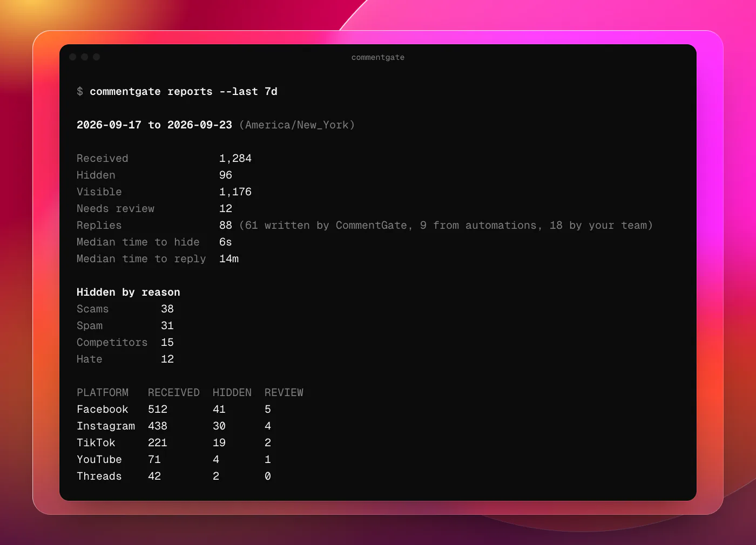Click Facebook received value 512
The height and width of the screenshot is (545, 756).
click(158, 410)
